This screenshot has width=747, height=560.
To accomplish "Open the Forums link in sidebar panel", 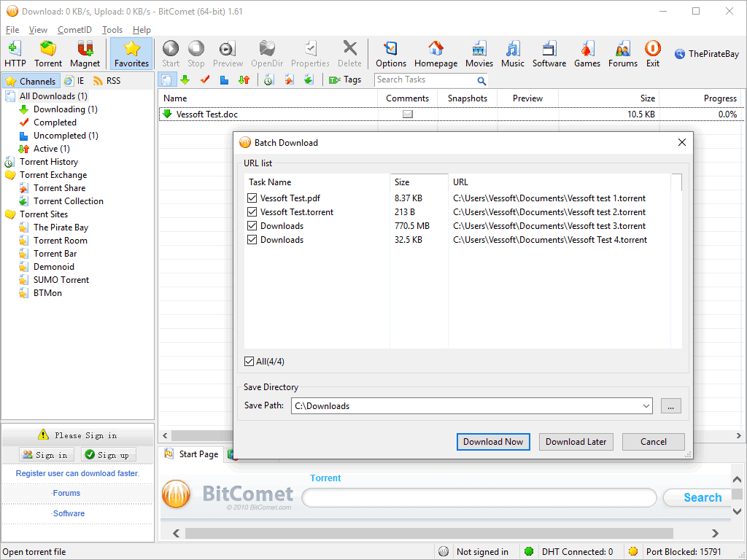I will coord(66,494).
